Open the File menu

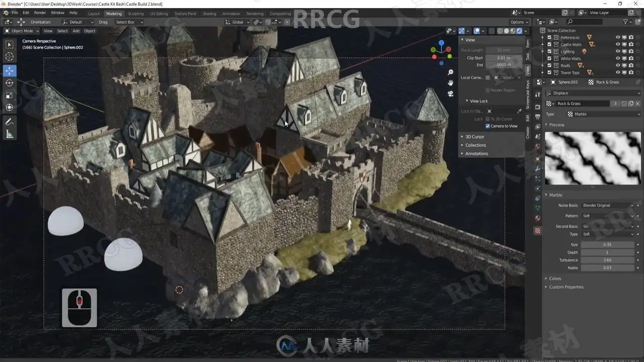15,13
